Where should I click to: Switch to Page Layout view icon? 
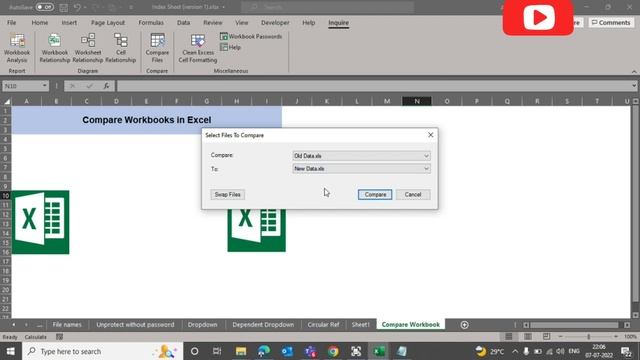coord(528,337)
